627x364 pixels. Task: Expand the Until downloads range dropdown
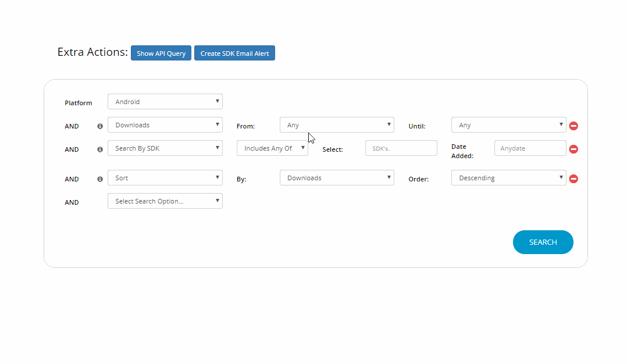point(508,125)
